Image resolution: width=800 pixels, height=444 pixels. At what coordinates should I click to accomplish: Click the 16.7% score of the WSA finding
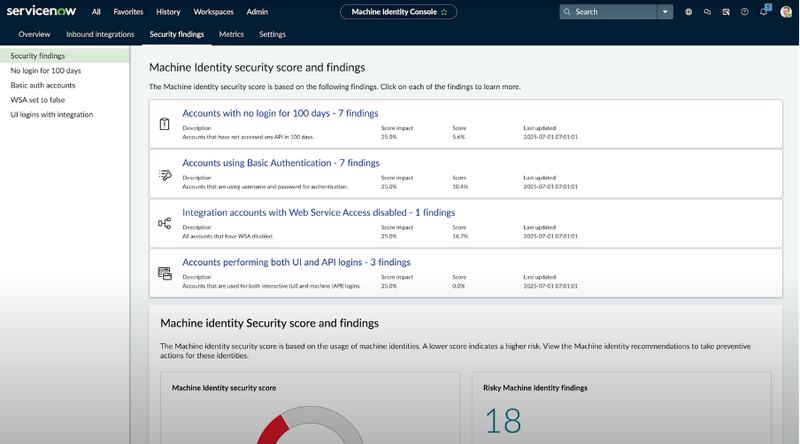tap(460, 236)
